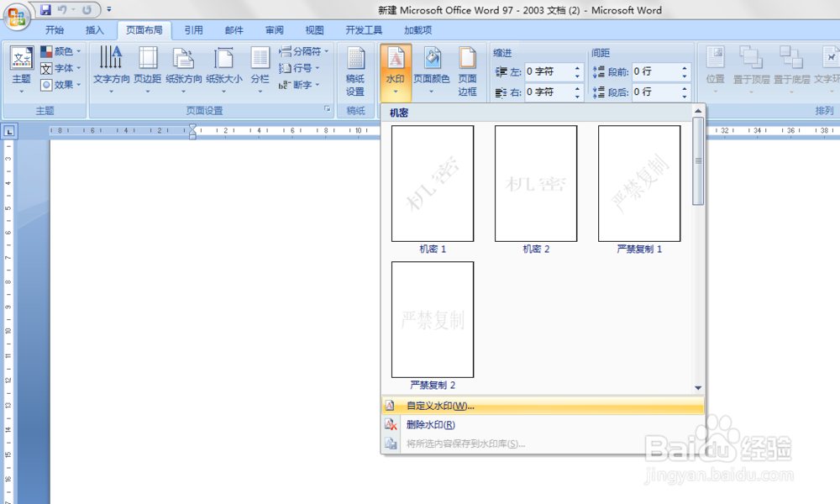The height and width of the screenshot is (504, 840).
Task: Switch to the 邮件 tab
Action: tap(234, 30)
